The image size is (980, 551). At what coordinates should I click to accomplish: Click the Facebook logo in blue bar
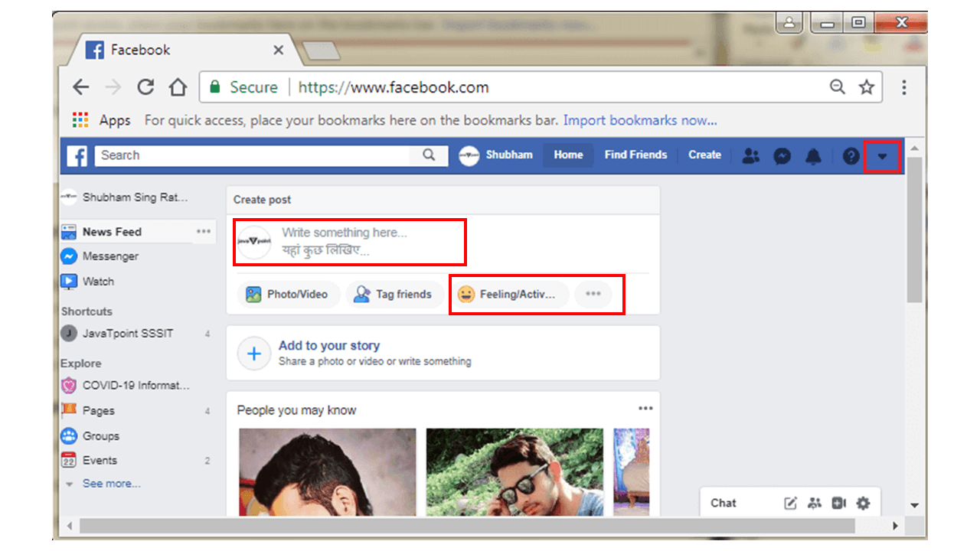[x=77, y=155]
